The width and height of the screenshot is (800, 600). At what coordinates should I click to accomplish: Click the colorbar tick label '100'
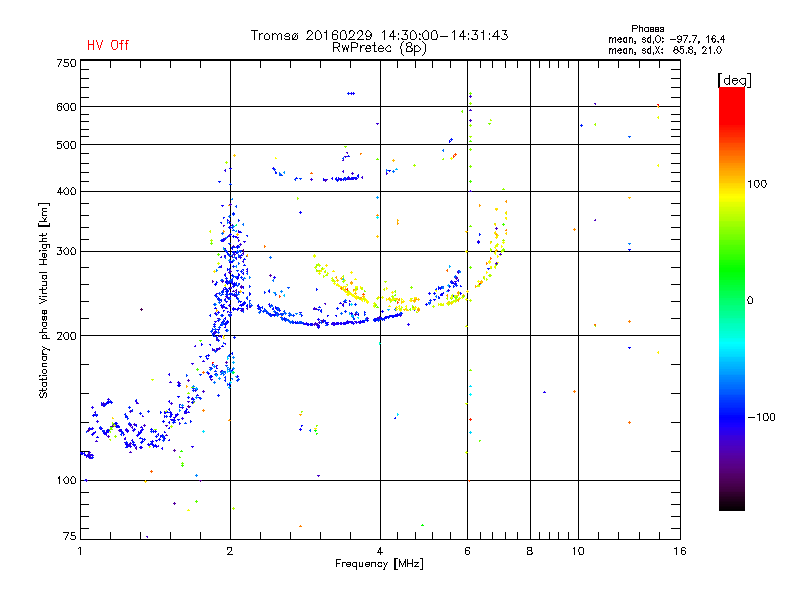coord(757,184)
